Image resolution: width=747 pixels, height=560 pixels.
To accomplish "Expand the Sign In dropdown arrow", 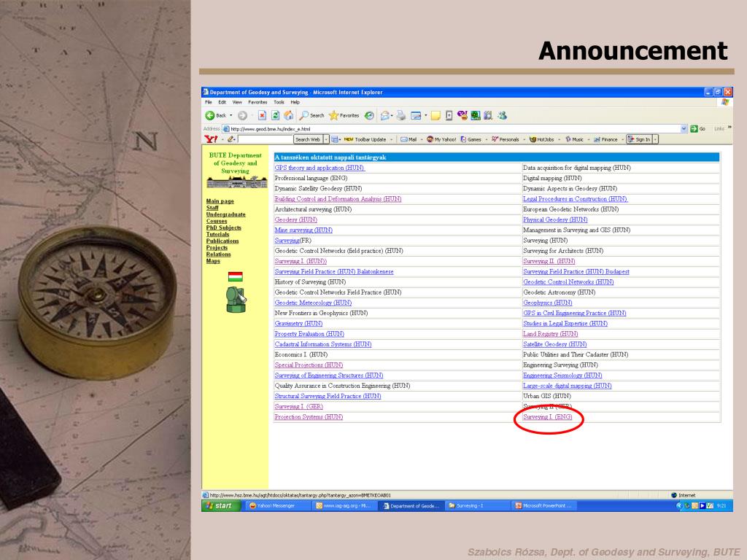I will (656, 139).
